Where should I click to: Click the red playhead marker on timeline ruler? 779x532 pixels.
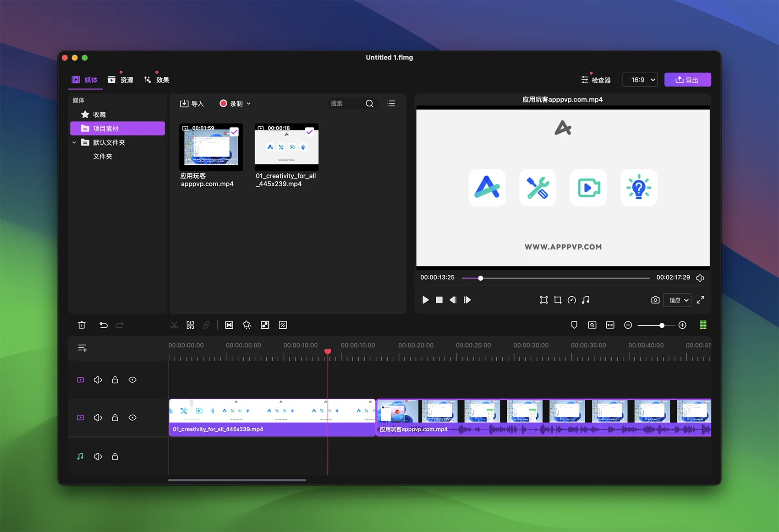[x=328, y=352]
